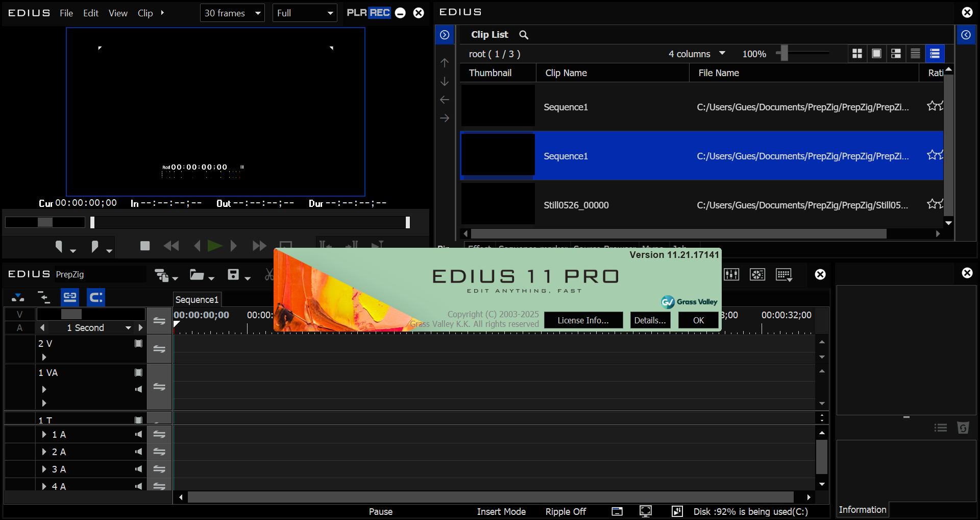Select the blue-highlighted details view icon
980x520 pixels.
click(935, 54)
